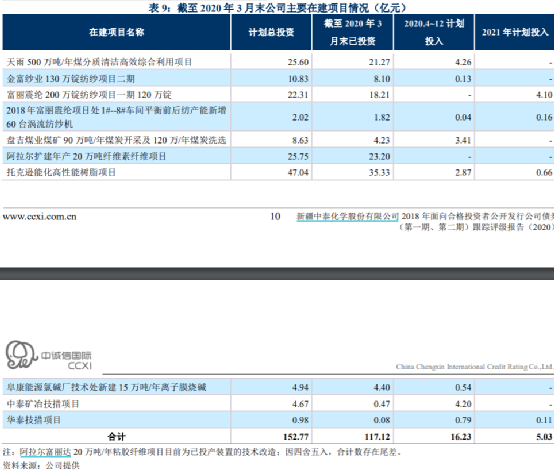Select row 金富纱业 130 万锭纺纱项目二期
Image resolution: width=554 pixels, height=471 pixels.
(x=278, y=78)
